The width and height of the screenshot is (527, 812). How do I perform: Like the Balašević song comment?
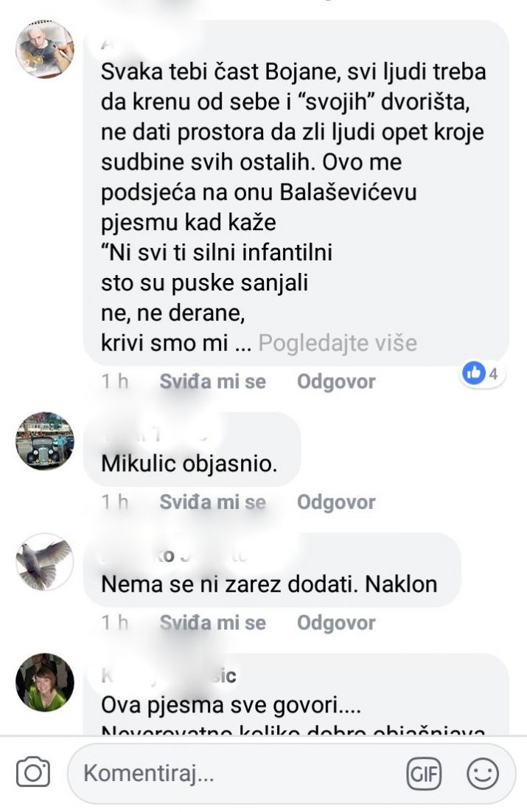pos(212,381)
